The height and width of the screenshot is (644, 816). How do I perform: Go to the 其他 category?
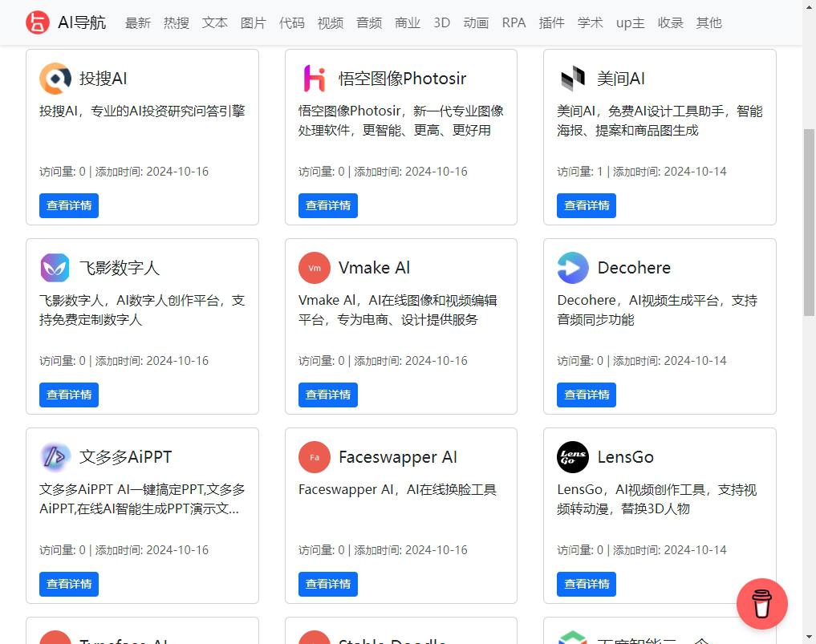[708, 23]
